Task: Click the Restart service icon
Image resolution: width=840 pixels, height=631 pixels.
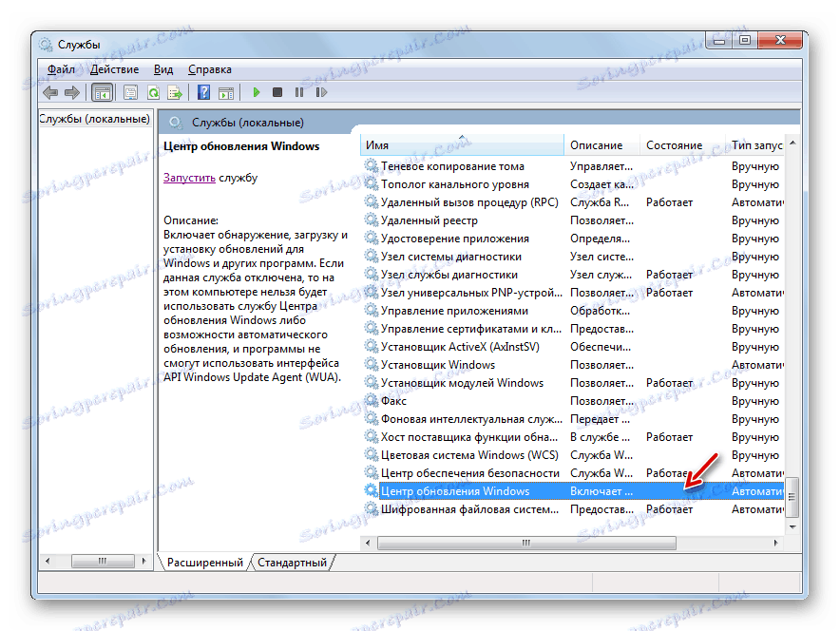Action: 321,93
